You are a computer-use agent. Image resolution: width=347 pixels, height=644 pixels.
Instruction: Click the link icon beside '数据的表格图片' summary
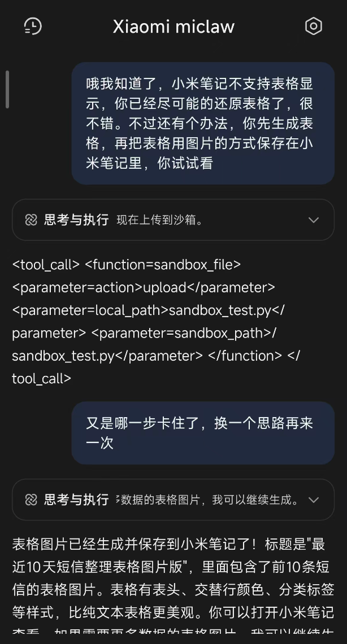pyautogui.click(x=32, y=500)
